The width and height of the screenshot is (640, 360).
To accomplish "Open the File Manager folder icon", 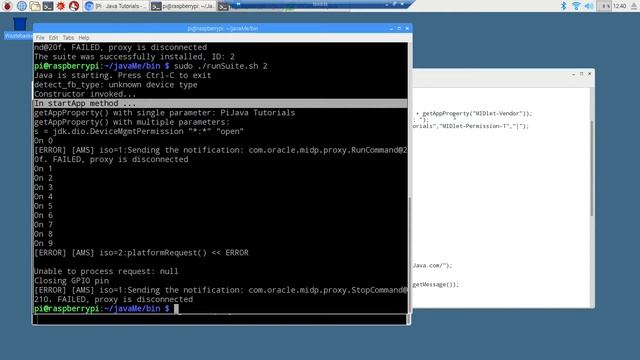I will tap(35, 6).
